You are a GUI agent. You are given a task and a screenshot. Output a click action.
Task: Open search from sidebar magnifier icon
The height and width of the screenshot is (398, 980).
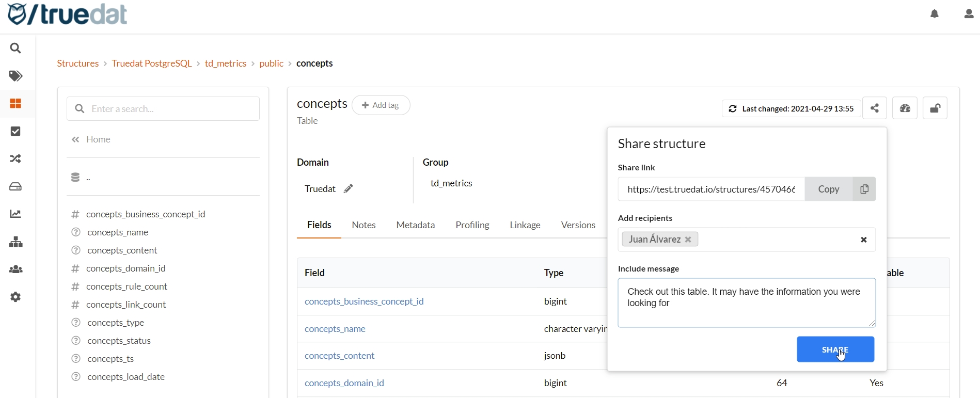[x=16, y=49]
